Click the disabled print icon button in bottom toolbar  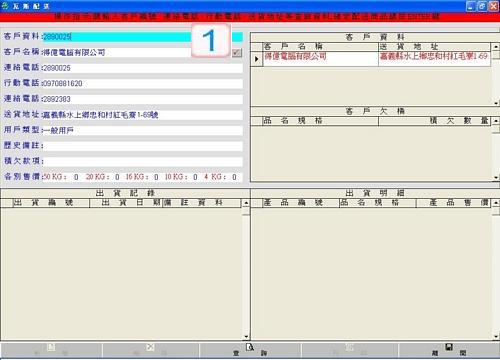tap(350, 350)
